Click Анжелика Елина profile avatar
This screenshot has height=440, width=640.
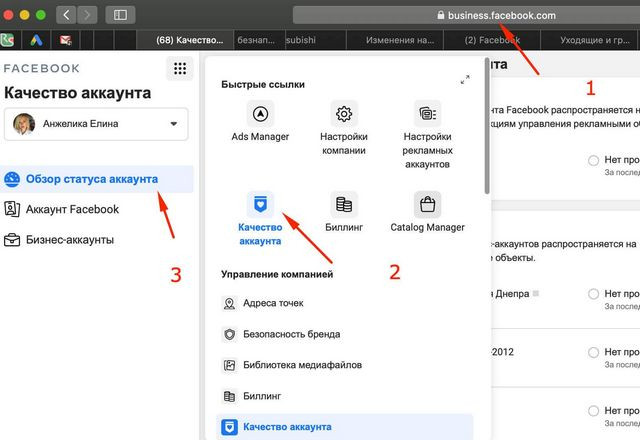tap(24, 124)
